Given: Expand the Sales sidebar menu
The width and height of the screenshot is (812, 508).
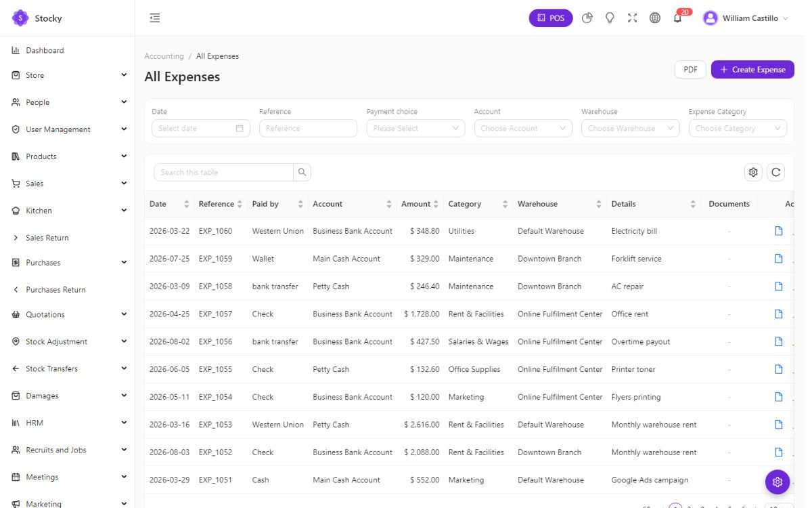Looking at the screenshot, I should coord(68,184).
